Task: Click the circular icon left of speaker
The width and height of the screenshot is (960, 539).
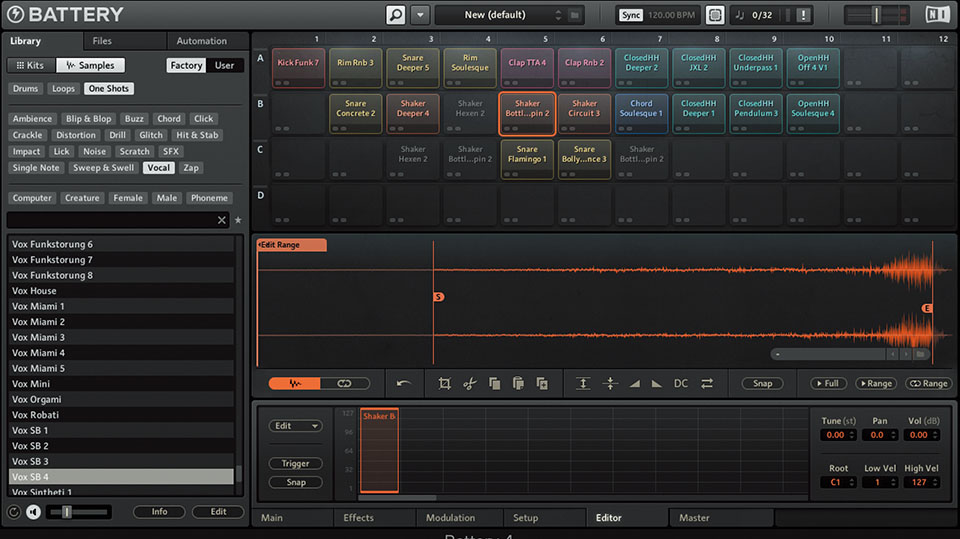Action: point(13,511)
